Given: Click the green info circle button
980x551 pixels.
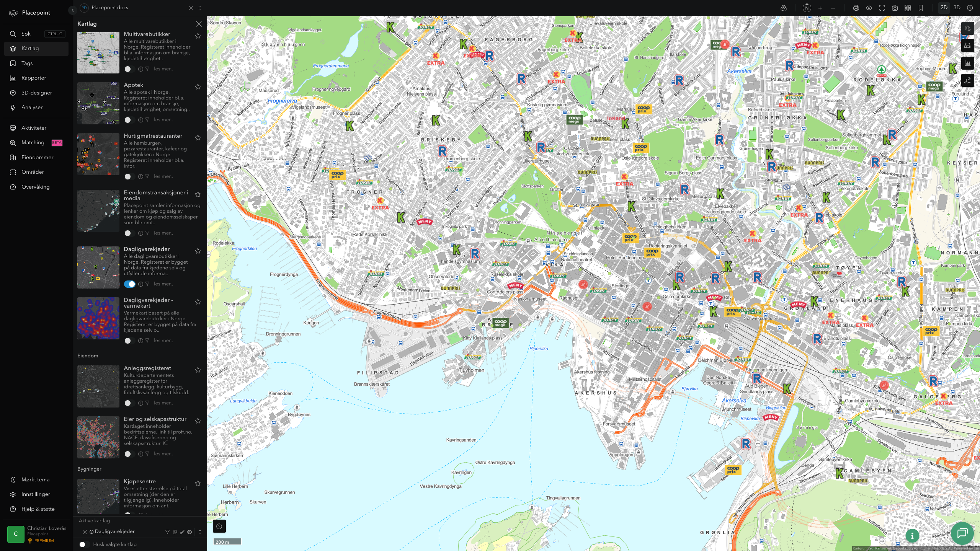Looking at the screenshot, I should coord(912,536).
